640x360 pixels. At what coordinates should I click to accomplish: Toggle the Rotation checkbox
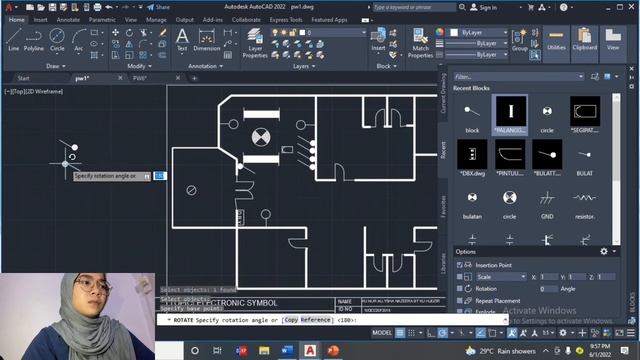459,289
